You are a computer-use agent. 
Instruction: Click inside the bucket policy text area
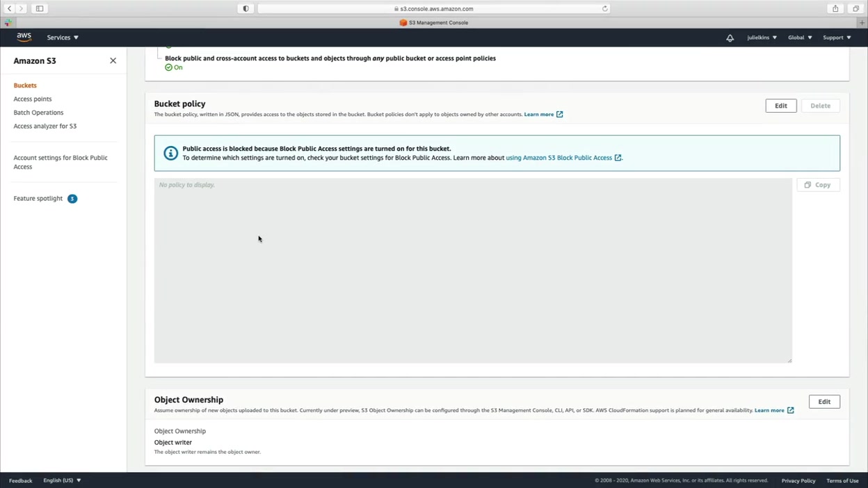[473, 270]
